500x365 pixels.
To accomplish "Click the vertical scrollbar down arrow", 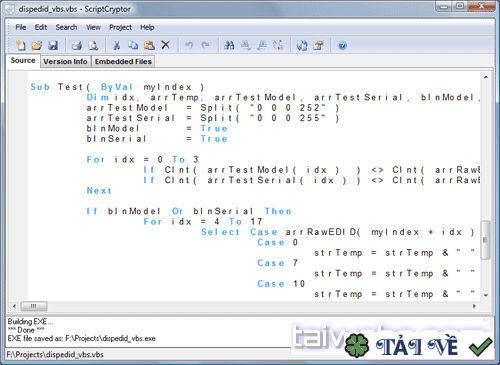I will pyautogui.click(x=486, y=295).
